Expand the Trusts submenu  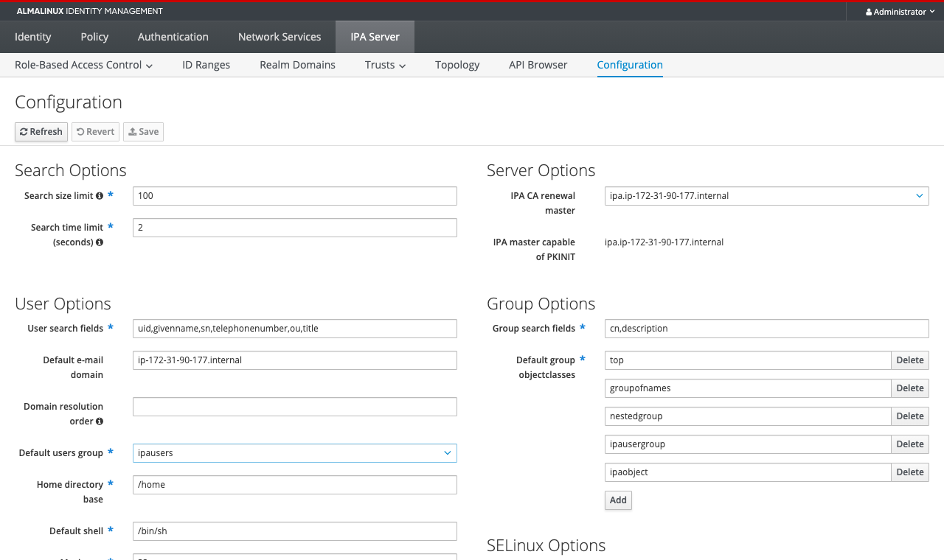pyautogui.click(x=385, y=65)
